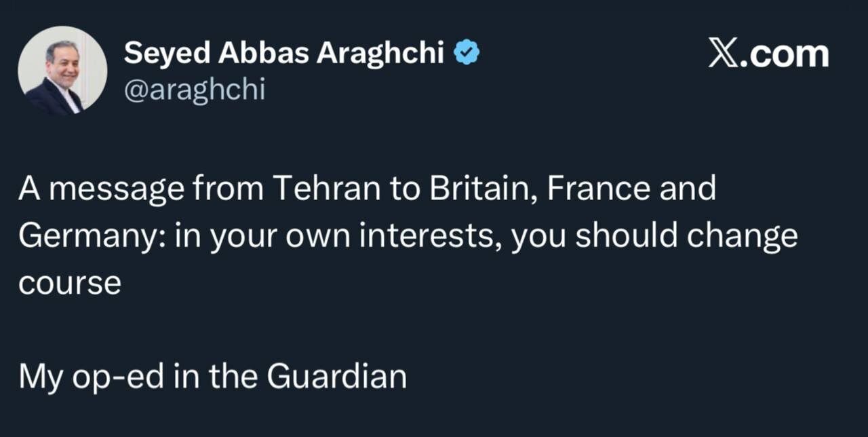The image size is (868, 437).
Task: Click the blue verified checkmark badge
Action: tap(467, 53)
